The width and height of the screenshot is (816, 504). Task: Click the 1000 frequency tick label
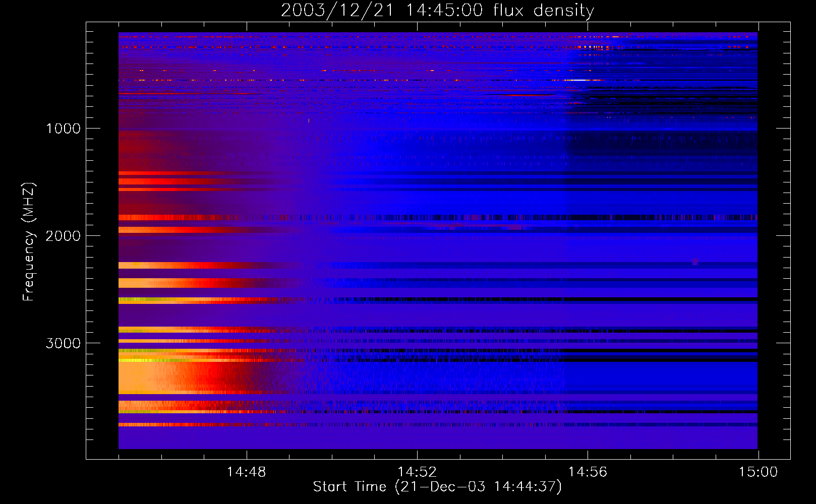[63, 129]
